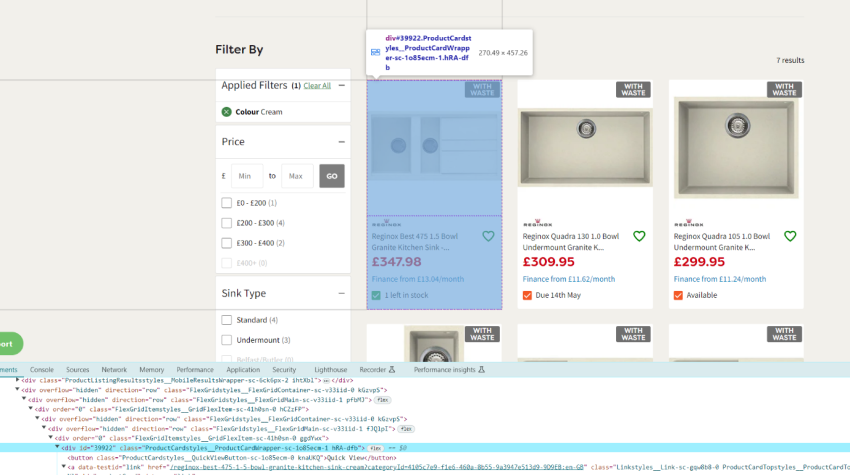Open the Lighthouse tab

point(331,370)
